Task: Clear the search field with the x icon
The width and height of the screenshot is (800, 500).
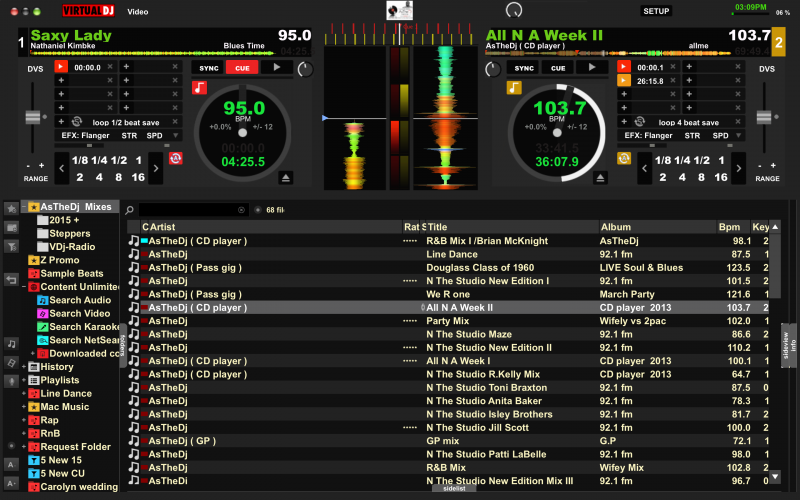Action: point(241,210)
